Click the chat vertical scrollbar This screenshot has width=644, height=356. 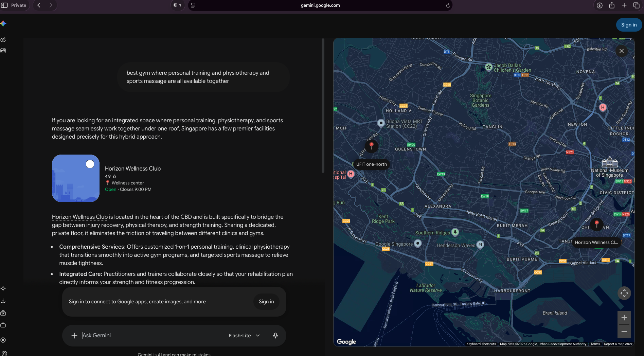point(323,106)
